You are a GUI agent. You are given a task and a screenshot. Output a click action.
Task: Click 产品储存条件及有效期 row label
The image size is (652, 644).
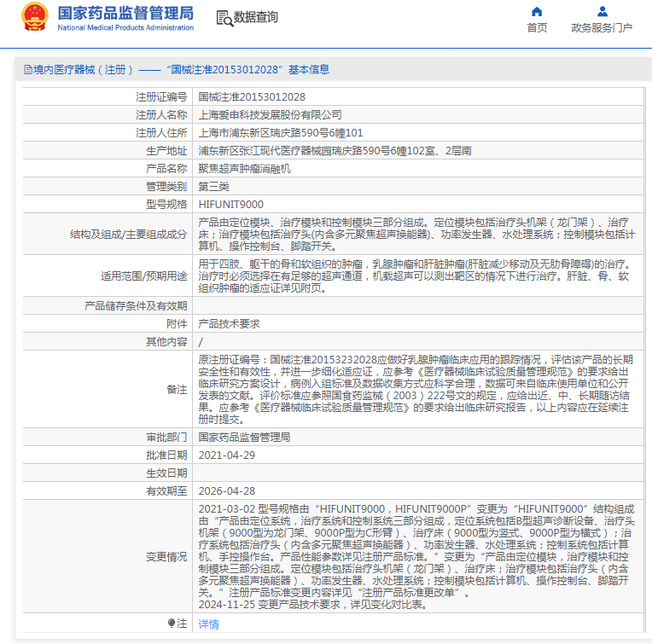pyautogui.click(x=136, y=306)
